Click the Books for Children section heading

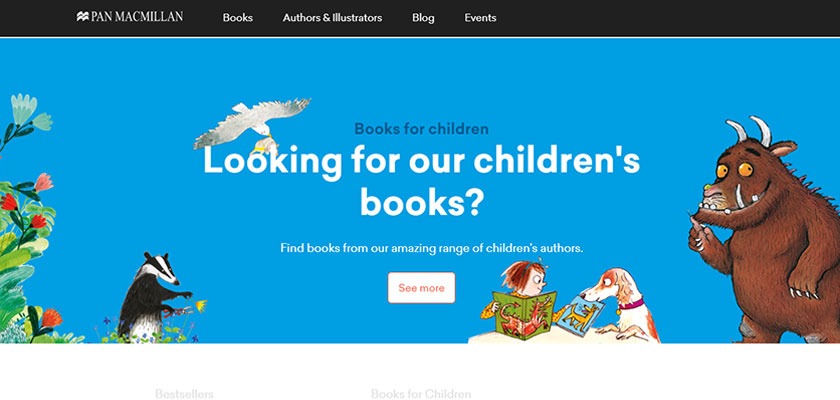point(421,394)
